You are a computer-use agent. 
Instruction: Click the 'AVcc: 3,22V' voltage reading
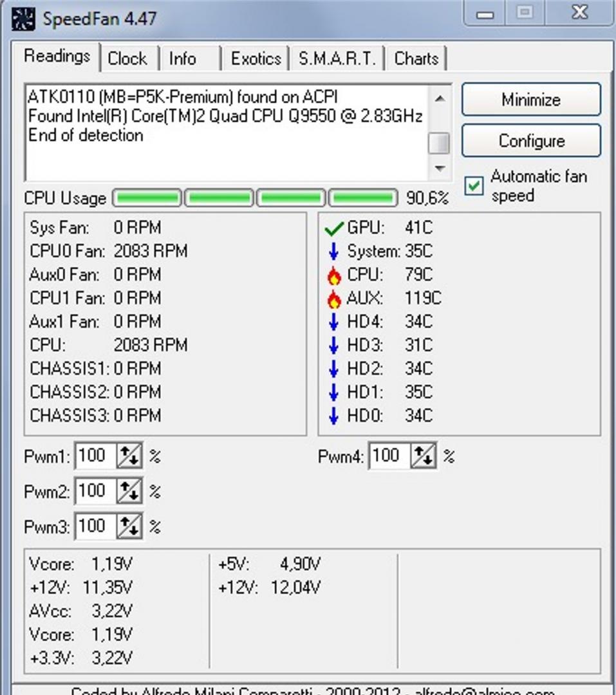point(80,611)
